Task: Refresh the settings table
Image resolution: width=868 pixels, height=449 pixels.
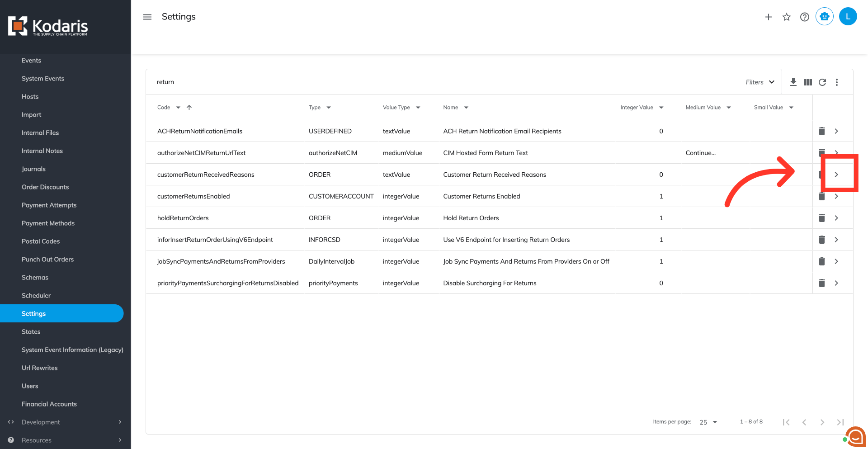Action: [x=822, y=82]
